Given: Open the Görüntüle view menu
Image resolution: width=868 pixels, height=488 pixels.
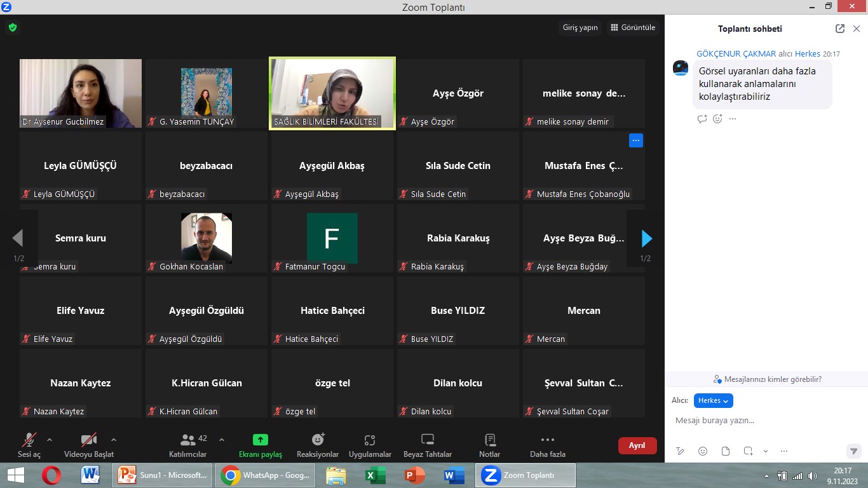Looking at the screenshot, I should [633, 27].
